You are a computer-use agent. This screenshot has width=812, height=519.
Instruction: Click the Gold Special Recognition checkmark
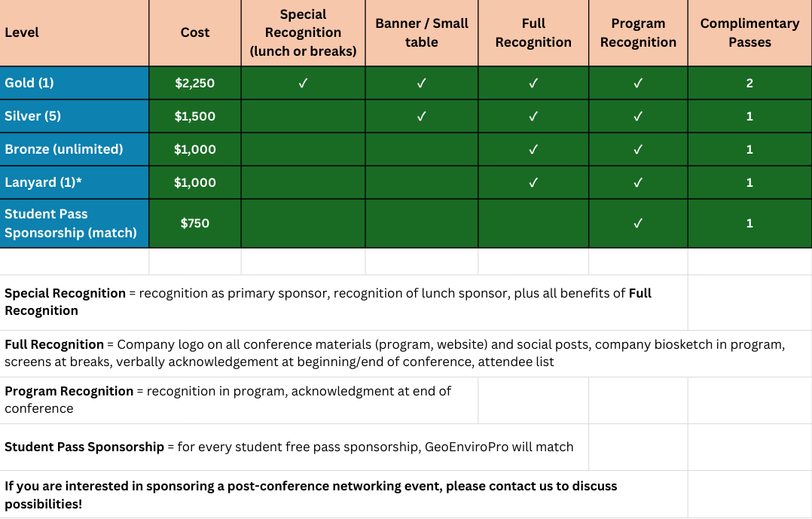click(x=303, y=83)
